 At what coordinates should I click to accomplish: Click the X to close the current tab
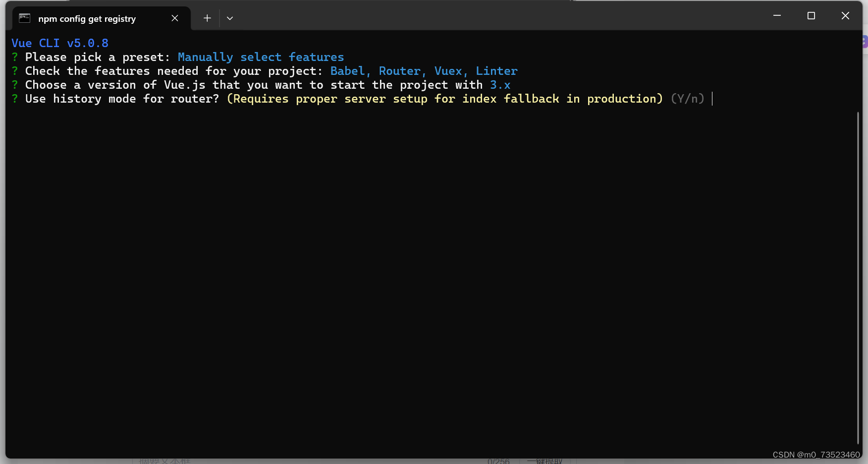(174, 18)
